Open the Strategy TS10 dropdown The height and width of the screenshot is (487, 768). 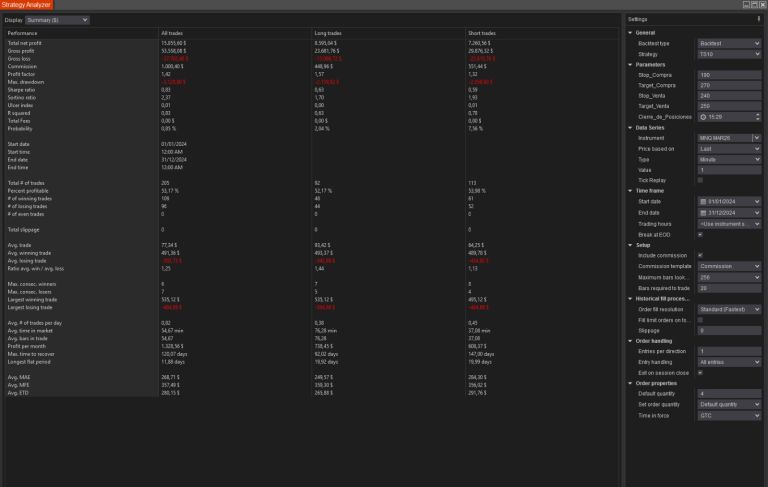[x=729, y=54]
